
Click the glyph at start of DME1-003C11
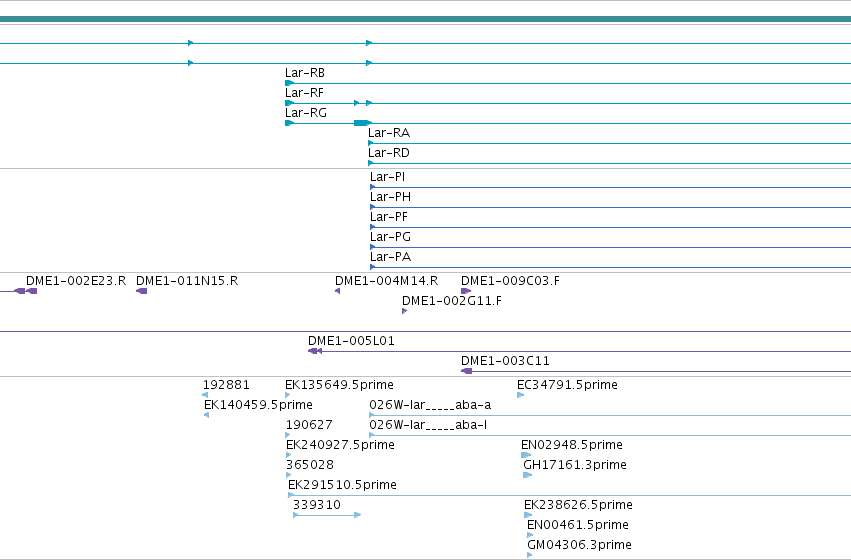click(x=466, y=371)
